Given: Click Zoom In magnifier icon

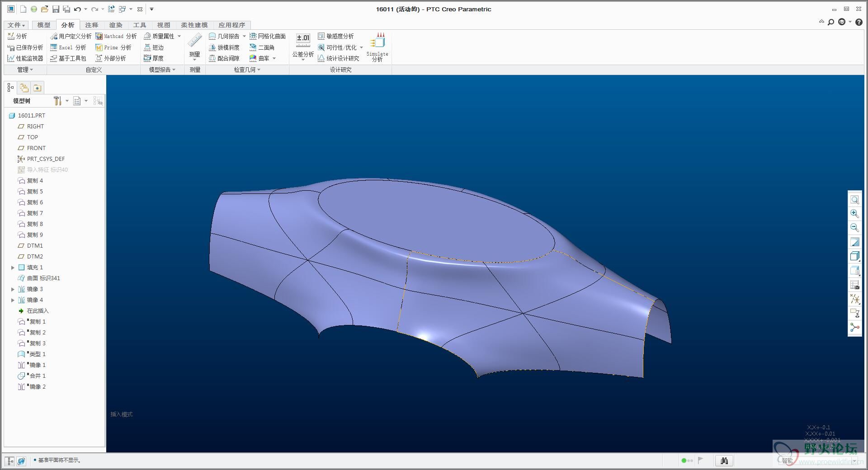Looking at the screenshot, I should click(x=854, y=214).
